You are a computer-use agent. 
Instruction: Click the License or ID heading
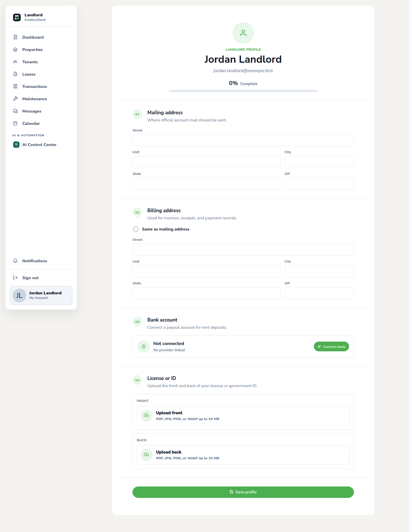click(162, 378)
